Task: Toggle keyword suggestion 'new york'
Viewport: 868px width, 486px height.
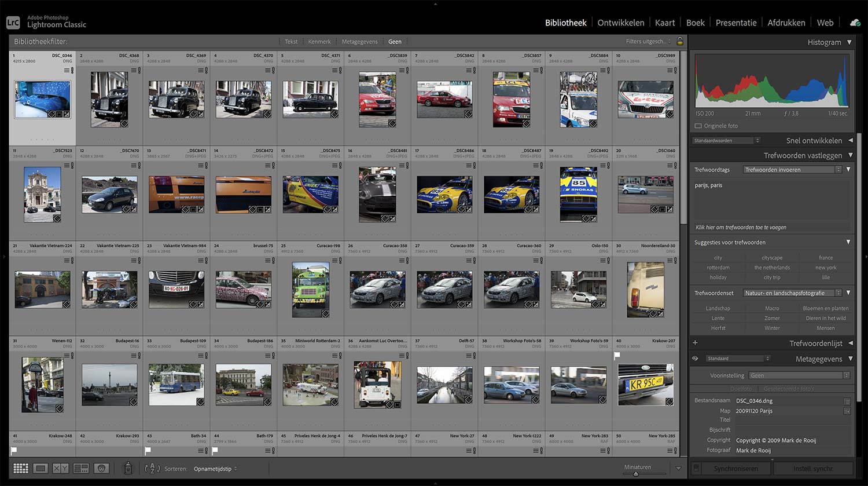Action: pos(826,268)
